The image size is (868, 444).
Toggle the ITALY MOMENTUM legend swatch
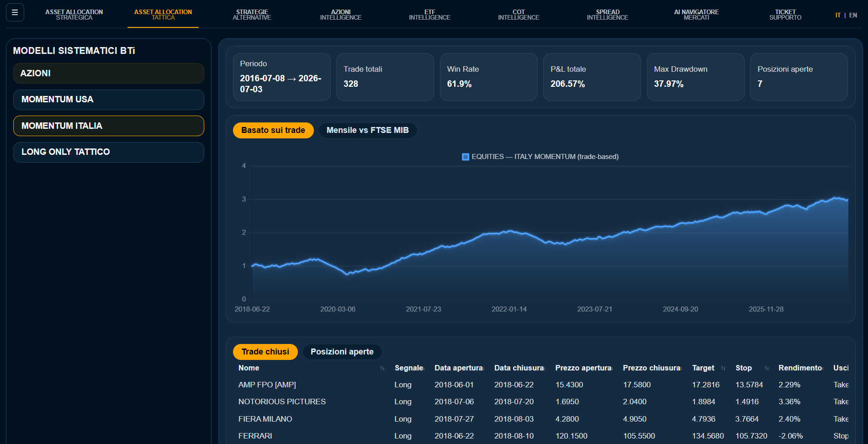tap(466, 157)
